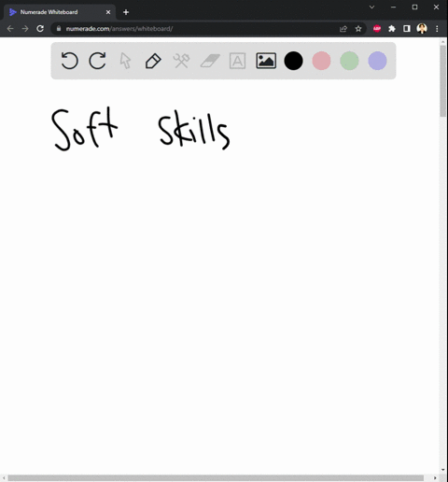Pick the purple ink color
Viewport: 448px width, 482px height.
[377, 61]
